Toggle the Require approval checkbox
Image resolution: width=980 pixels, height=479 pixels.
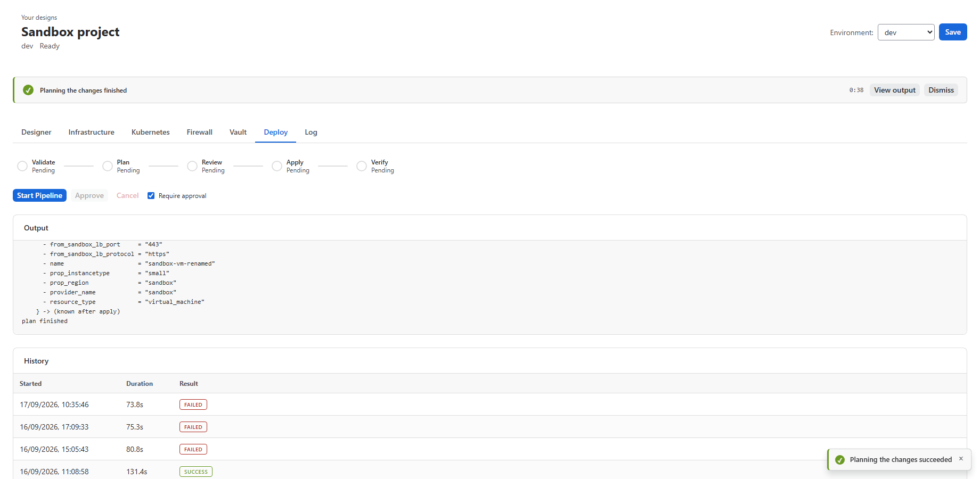point(151,196)
